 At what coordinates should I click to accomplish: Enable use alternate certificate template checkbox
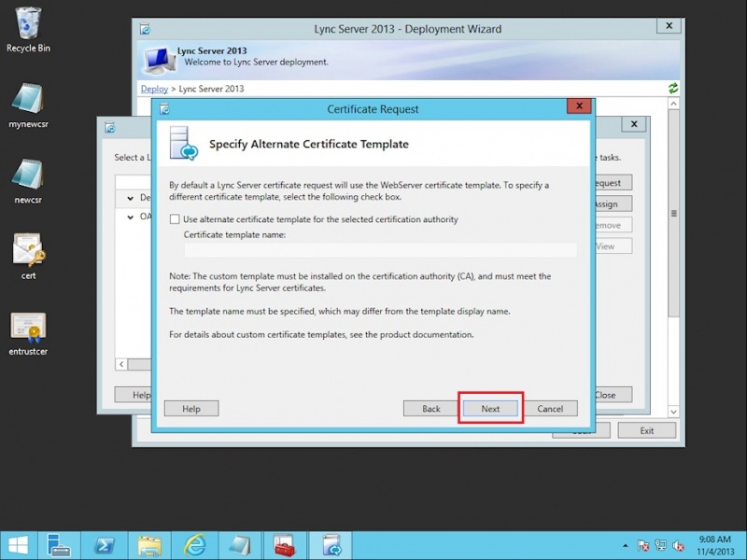tap(175, 220)
